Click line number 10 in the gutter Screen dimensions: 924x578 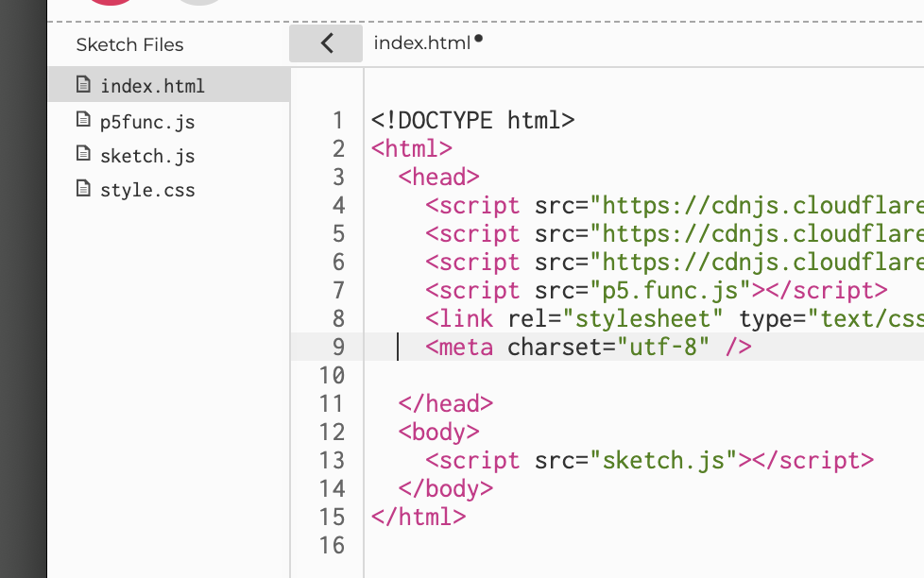click(332, 375)
